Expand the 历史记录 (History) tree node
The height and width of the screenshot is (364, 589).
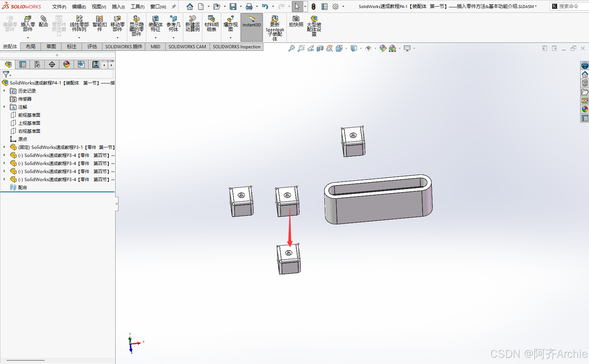pyautogui.click(x=4, y=91)
